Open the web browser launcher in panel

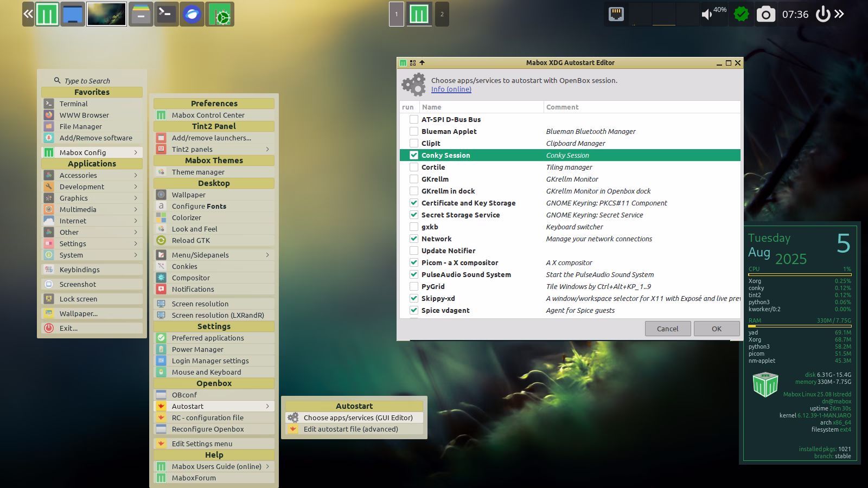192,15
